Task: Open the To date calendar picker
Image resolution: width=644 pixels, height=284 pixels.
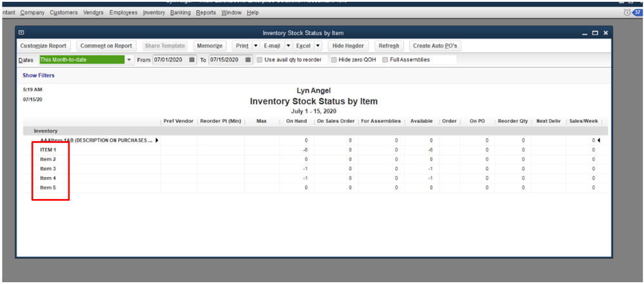Action: point(248,60)
